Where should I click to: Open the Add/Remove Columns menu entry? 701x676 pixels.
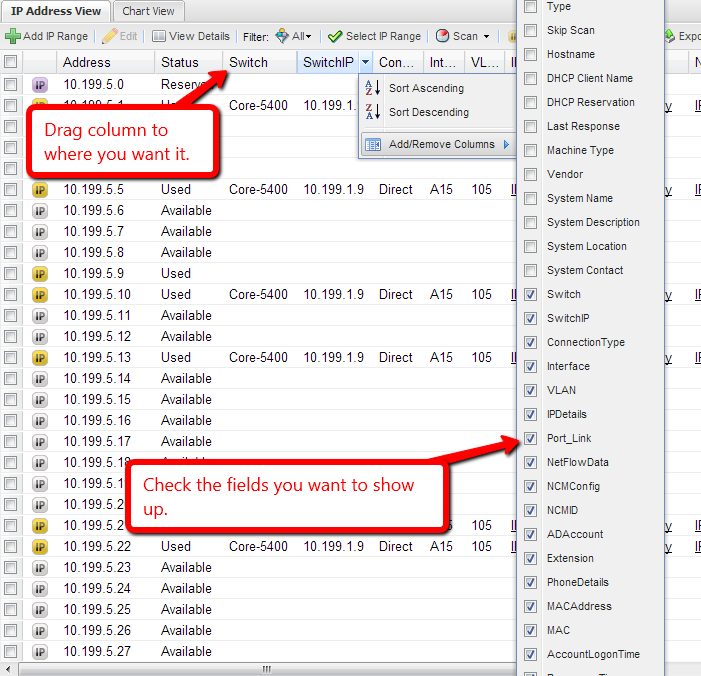click(x=438, y=144)
